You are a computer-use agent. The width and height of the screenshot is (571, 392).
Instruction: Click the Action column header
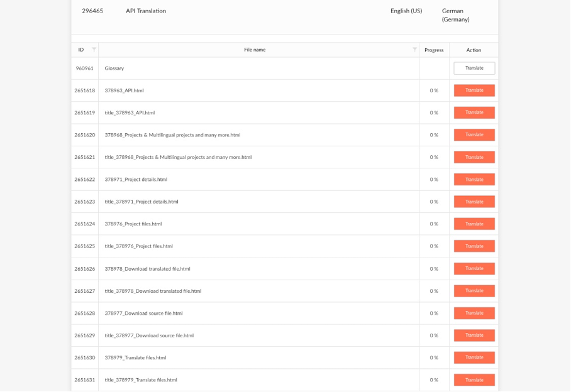[x=474, y=50]
